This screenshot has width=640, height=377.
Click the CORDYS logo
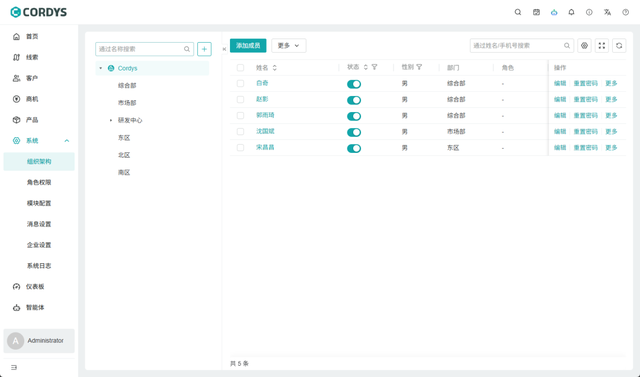point(38,12)
